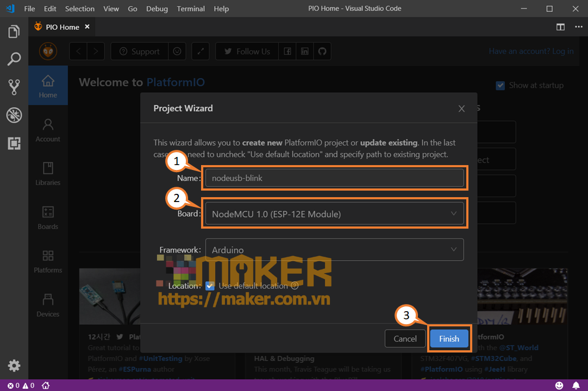Click the circuit board news thumbnail on right
This screenshot has height=391, width=588.
tap(522, 296)
